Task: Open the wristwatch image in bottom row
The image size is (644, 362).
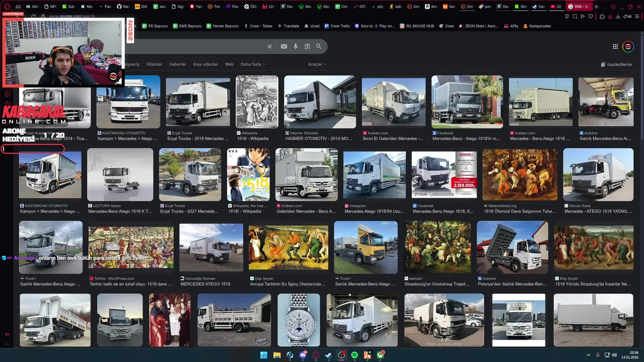Action: pyautogui.click(x=298, y=320)
